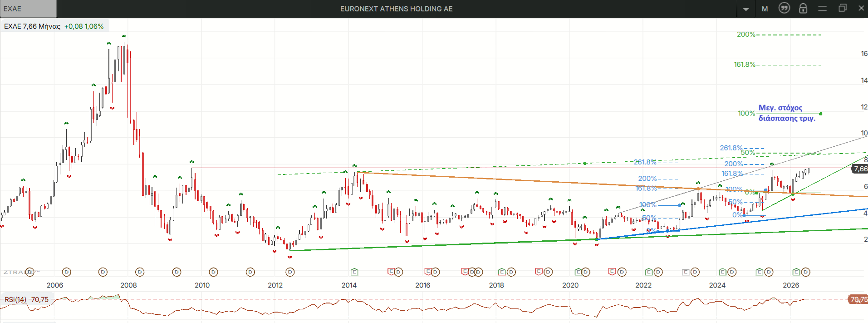Select the green 161.8% Fibonacci level label
Screen dimensions: 868x323
pyautogui.click(x=745, y=65)
